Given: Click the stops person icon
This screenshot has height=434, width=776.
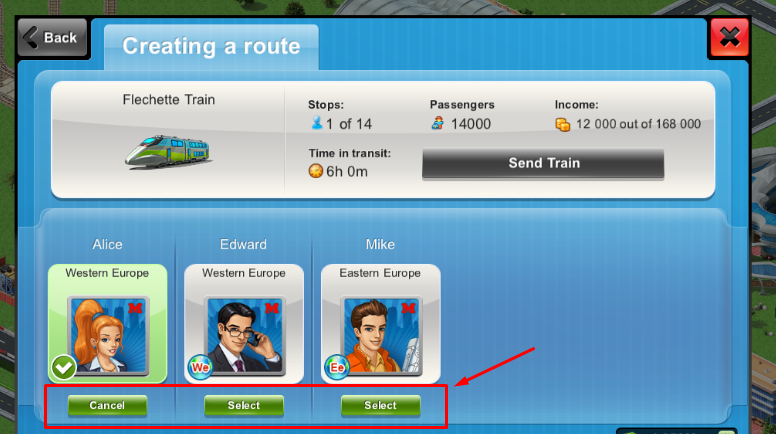Looking at the screenshot, I should tap(317, 123).
